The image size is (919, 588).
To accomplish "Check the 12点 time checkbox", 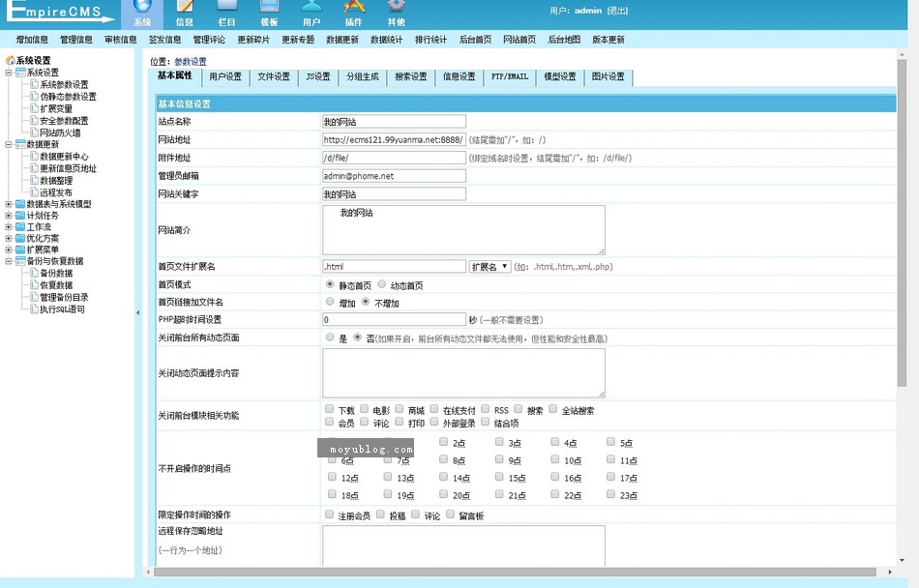I will click(333, 477).
